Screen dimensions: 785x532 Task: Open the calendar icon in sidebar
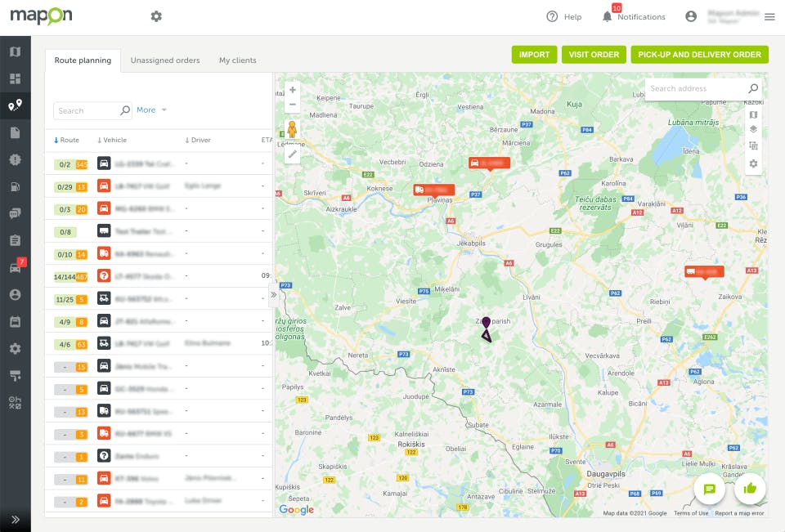click(15, 322)
